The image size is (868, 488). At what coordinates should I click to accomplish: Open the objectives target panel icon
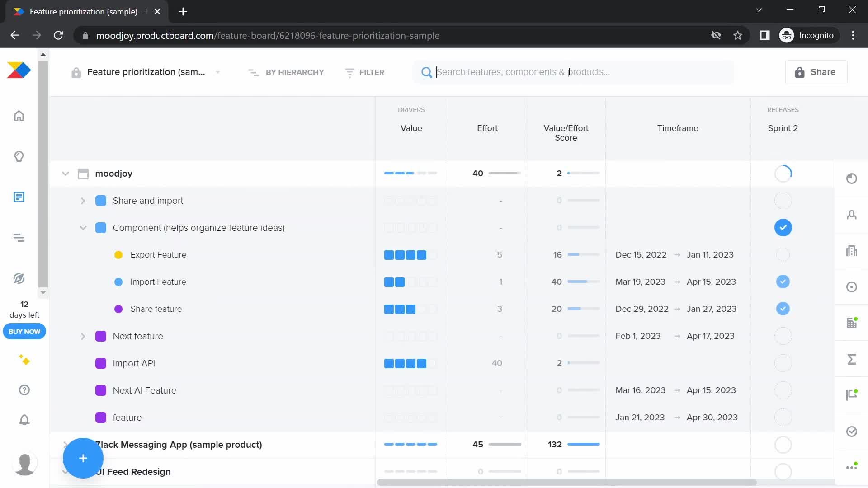852,287
